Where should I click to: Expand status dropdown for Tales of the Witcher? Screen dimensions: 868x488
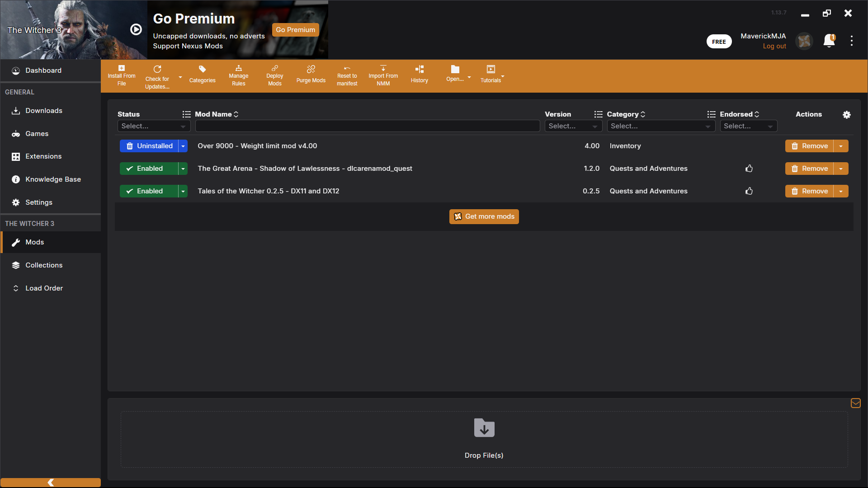pos(183,191)
